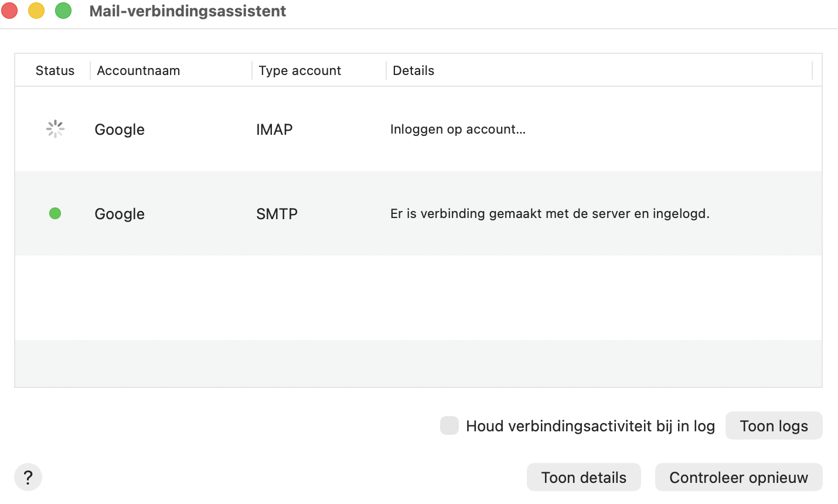
Task: Click the spinning progress icon beside Google IMAP
Action: pyautogui.click(x=54, y=129)
